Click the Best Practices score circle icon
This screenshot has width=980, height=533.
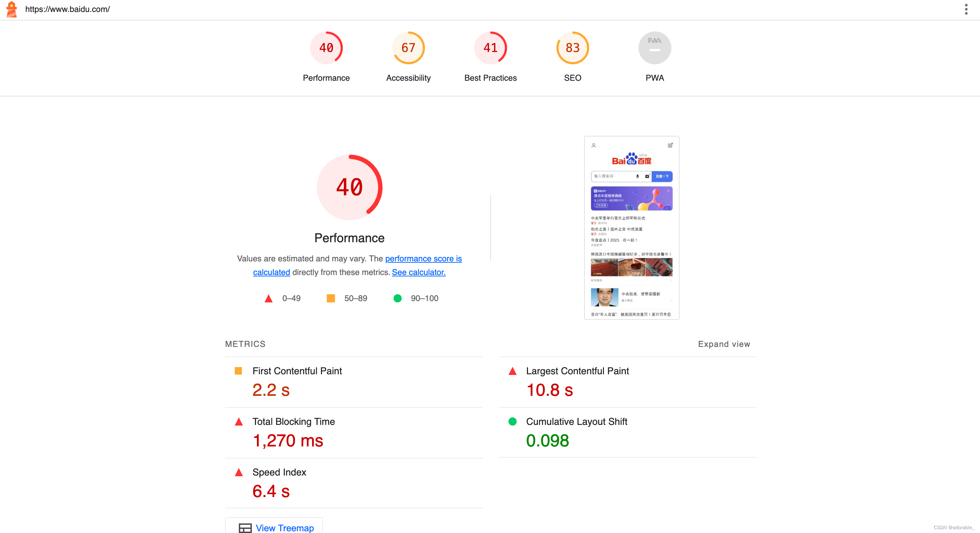[490, 47]
